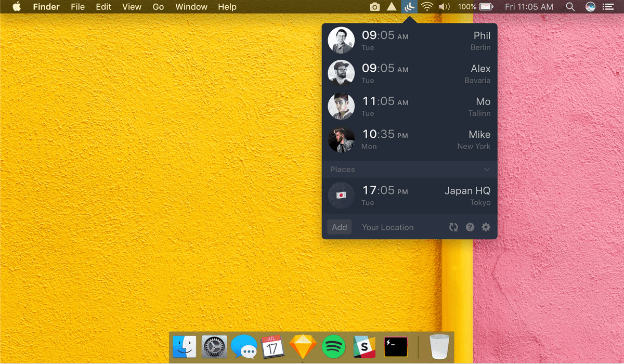Screen dimensions: 624x364
Task: Open Sketch from the Dock
Action: [303, 346]
